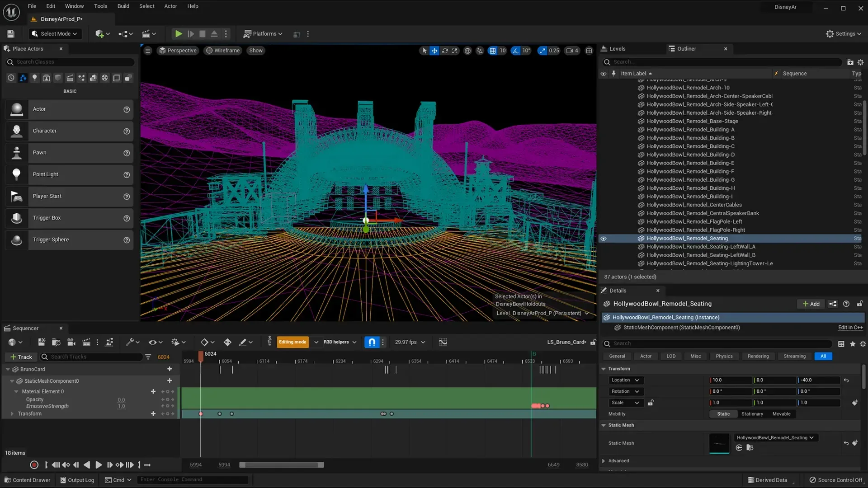This screenshot has width=868, height=488.
Task: Select the Physics filter tab in Details
Action: pos(724,357)
